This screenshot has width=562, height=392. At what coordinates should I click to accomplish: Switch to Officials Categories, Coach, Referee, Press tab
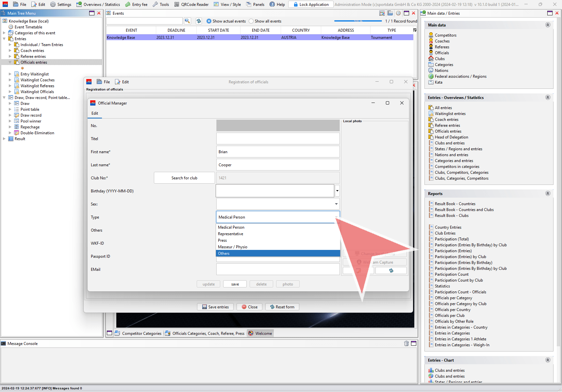click(205, 333)
